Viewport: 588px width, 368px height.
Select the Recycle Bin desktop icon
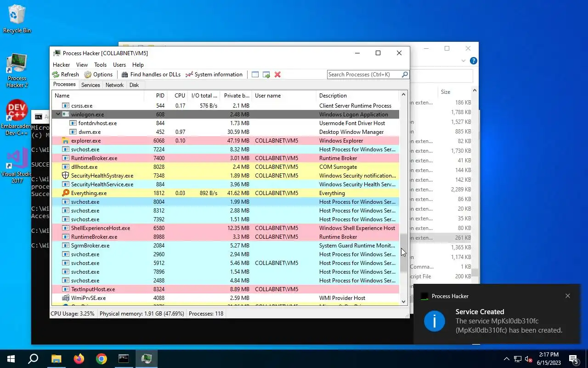point(17,19)
